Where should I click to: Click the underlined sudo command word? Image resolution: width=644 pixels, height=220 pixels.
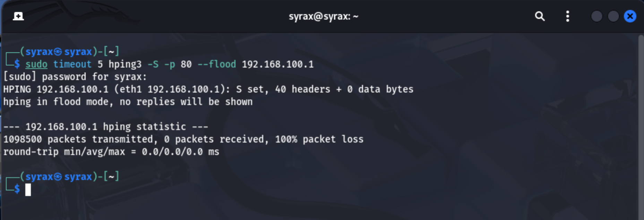tap(36, 64)
